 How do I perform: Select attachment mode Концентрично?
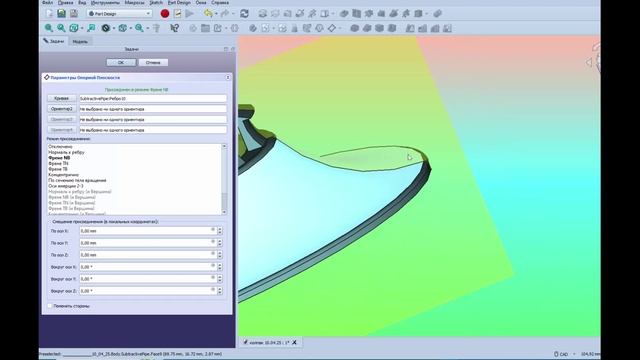(x=63, y=175)
